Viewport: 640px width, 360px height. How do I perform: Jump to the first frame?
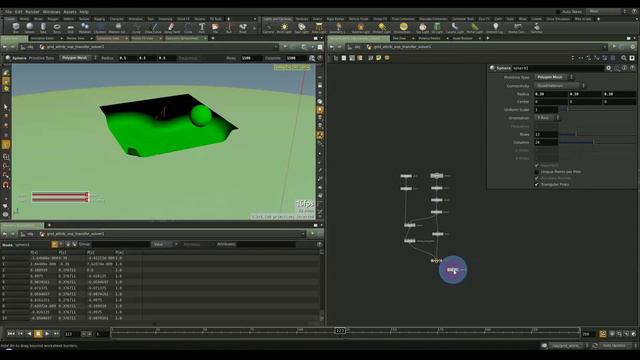11,333
